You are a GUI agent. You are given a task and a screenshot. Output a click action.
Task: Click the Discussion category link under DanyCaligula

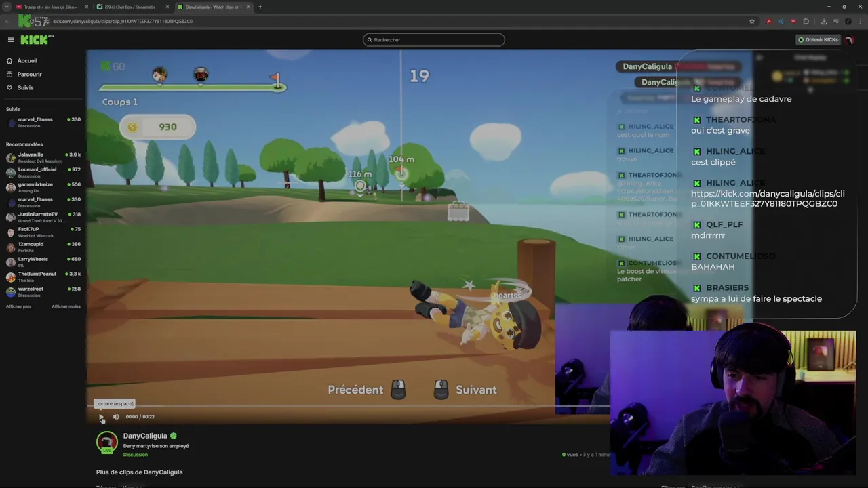[135, 455]
